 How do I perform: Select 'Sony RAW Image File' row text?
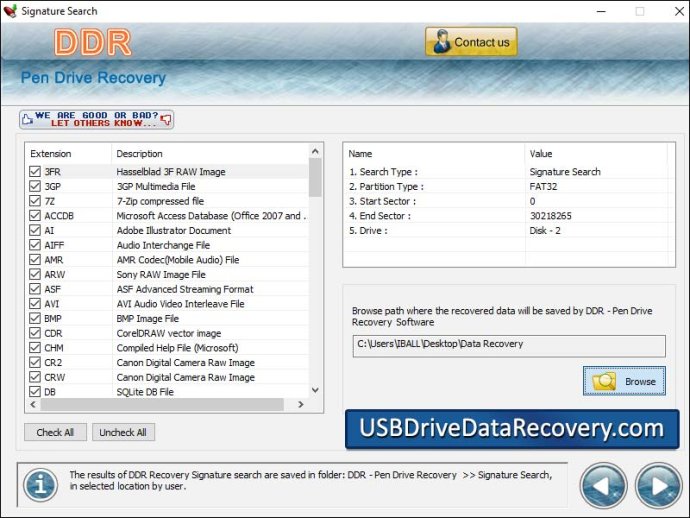tap(161, 274)
